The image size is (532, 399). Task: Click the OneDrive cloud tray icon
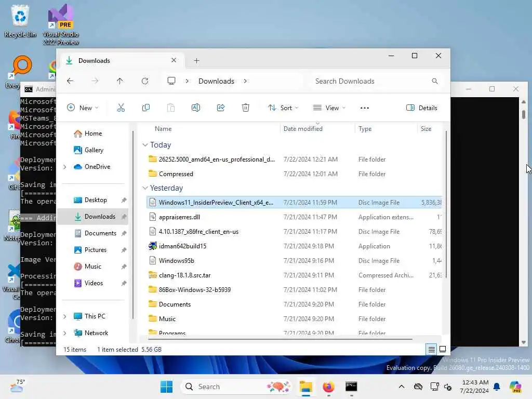[x=418, y=387]
